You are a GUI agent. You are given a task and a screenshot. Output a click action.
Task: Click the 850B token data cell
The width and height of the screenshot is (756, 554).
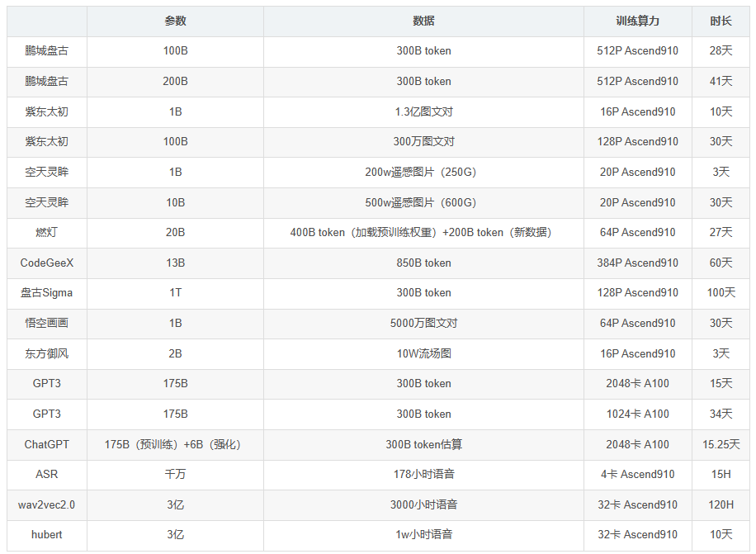423,263
